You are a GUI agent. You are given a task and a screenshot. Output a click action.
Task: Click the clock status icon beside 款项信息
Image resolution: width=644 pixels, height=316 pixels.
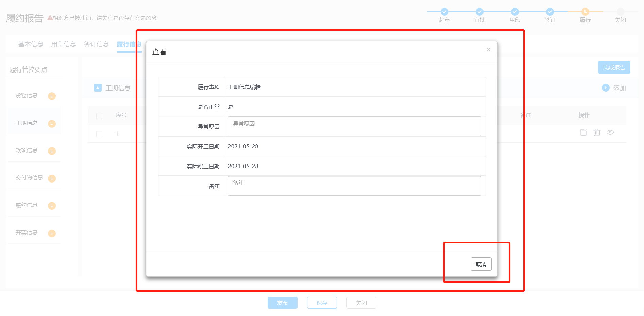click(x=52, y=151)
